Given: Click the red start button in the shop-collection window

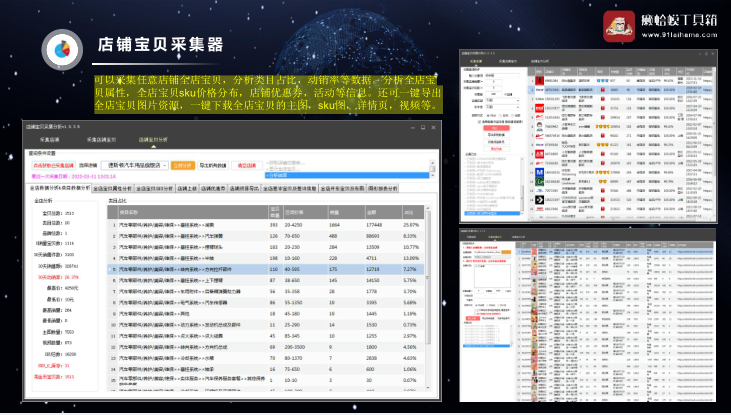Looking at the screenshot, I should click(x=497, y=128).
